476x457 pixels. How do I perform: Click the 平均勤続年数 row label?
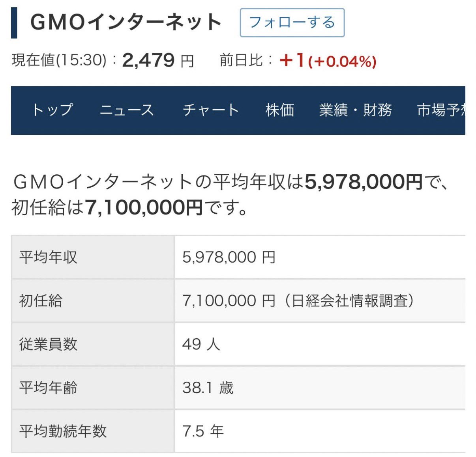click(x=63, y=431)
